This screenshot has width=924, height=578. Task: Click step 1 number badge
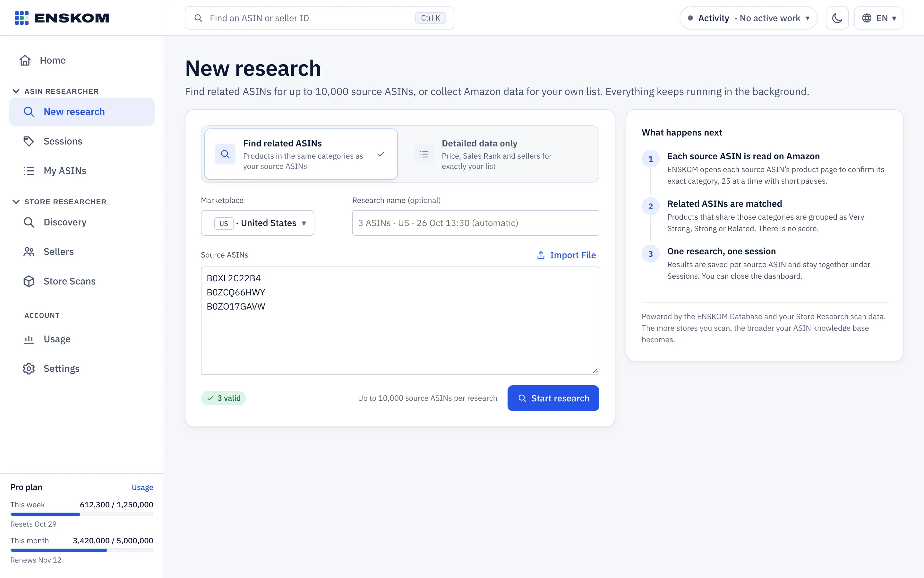(651, 159)
